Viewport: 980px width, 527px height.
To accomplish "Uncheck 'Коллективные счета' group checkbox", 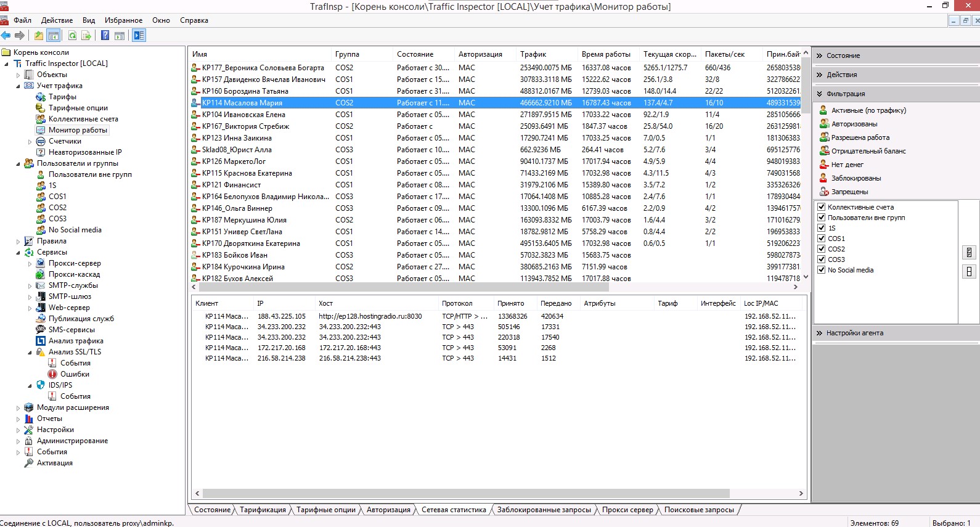I will pyautogui.click(x=821, y=206).
